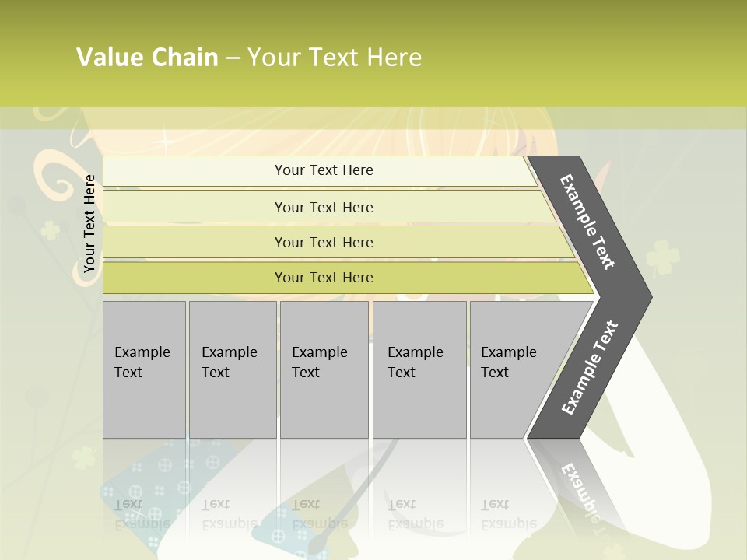Image resolution: width=747 pixels, height=560 pixels.
Task: Select the second gray "Example Text" box
Action: (232, 369)
